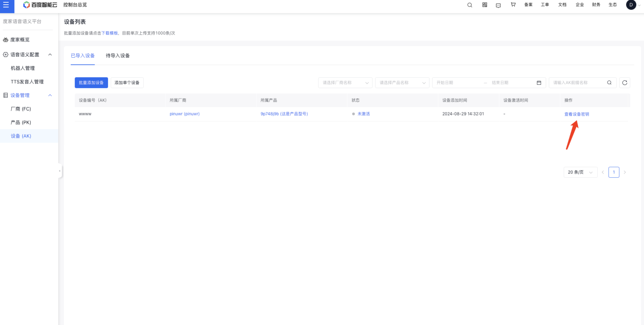Open the 20 条/页 page size dropdown
This screenshot has width=644, height=325.
pyautogui.click(x=580, y=172)
